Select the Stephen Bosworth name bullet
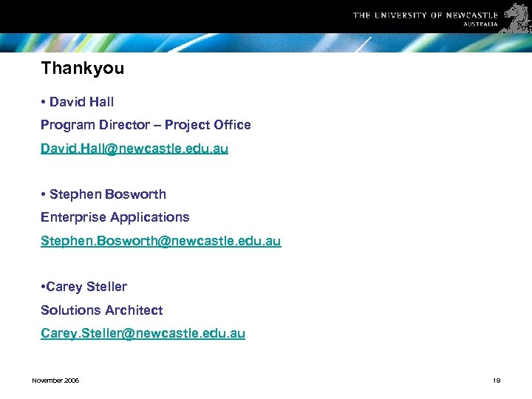Image resolution: width=532 pixels, height=399 pixels. tap(103, 194)
